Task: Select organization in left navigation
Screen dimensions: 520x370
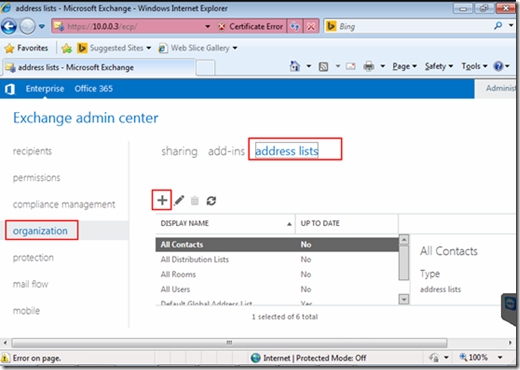Action: click(x=40, y=231)
